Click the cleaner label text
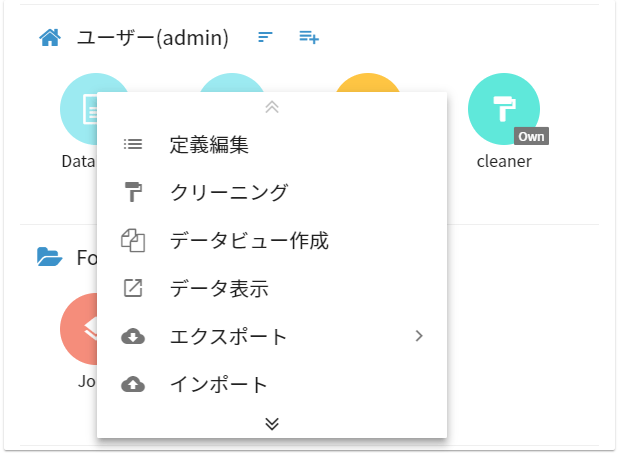This screenshot has width=619, height=457. point(504,160)
